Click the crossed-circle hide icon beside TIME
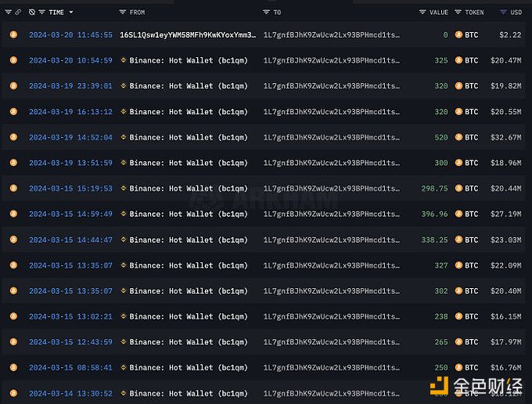 point(32,13)
